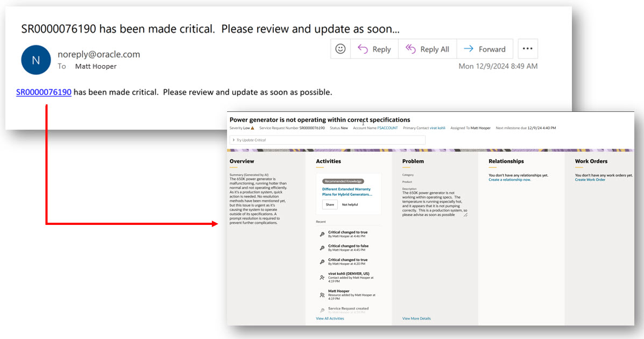Screen dimensions: 644x339
Task: Click the Overview section heading
Action: (x=242, y=161)
